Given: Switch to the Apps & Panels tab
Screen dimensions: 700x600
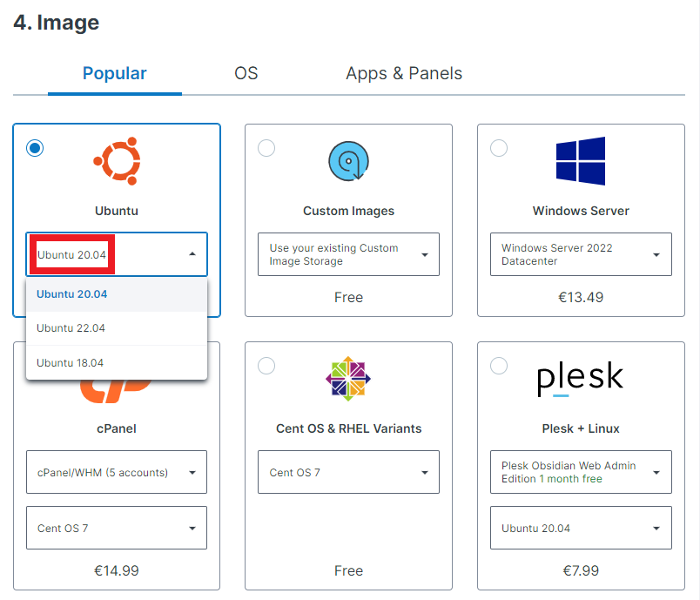Looking at the screenshot, I should click(x=404, y=73).
